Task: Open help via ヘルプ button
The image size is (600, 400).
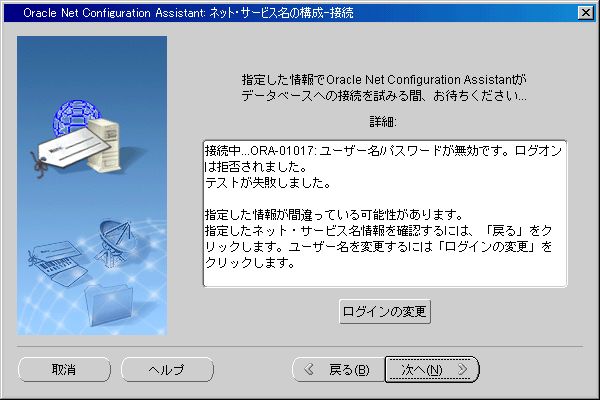Action: (167, 370)
